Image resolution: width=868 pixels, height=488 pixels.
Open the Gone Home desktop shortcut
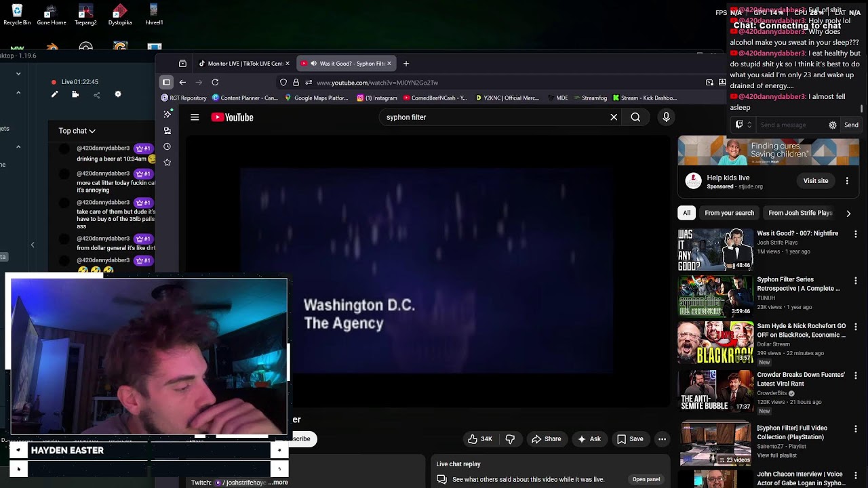(52, 15)
